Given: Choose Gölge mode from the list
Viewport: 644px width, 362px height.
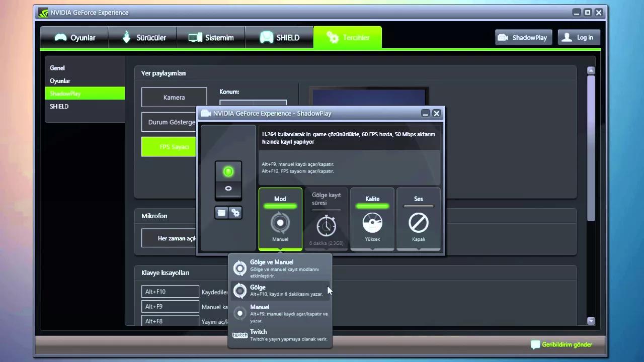Looking at the screenshot, I should pos(280,291).
